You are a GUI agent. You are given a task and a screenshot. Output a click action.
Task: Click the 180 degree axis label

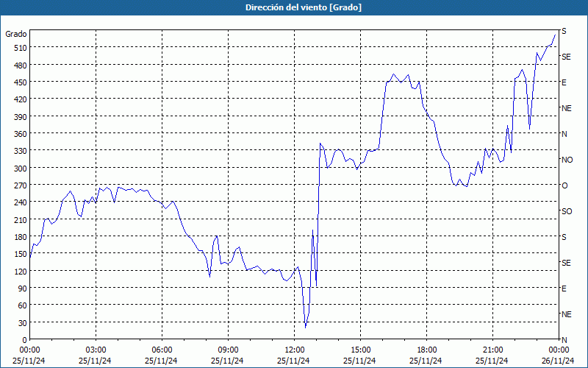(21, 237)
